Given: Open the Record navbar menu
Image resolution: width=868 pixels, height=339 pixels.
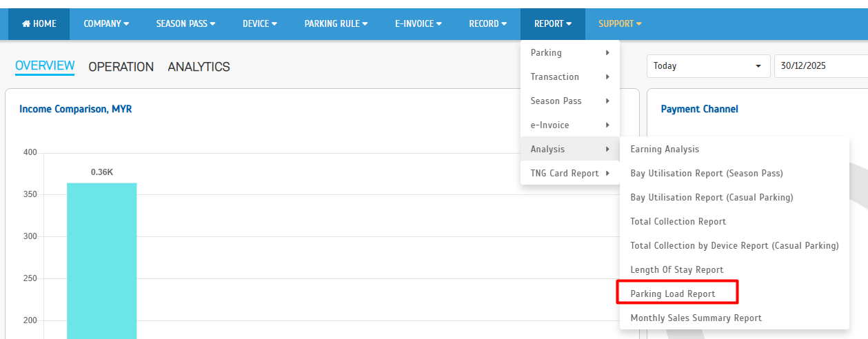Looking at the screenshot, I should [x=487, y=24].
